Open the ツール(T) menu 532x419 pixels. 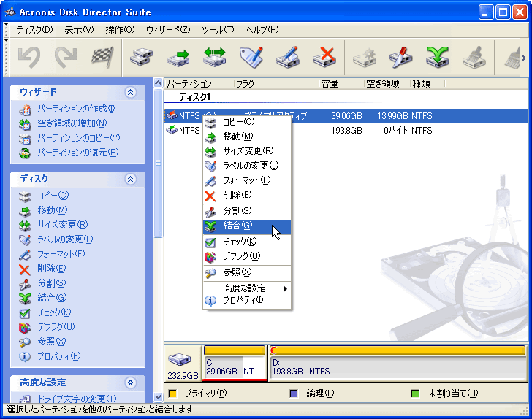(218, 30)
